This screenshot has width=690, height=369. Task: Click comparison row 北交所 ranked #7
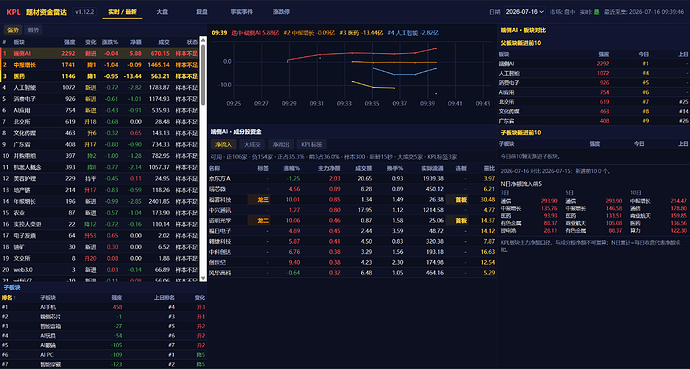[594, 102]
